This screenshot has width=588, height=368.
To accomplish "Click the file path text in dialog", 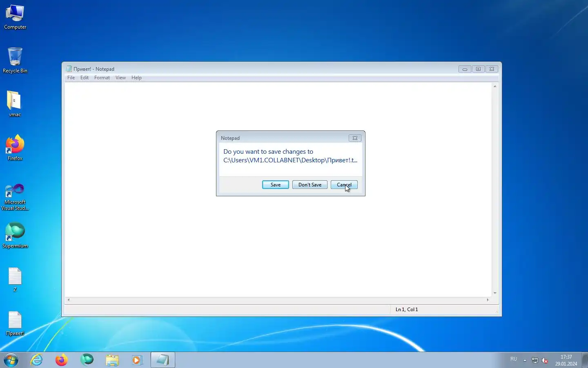I will 290,160.
